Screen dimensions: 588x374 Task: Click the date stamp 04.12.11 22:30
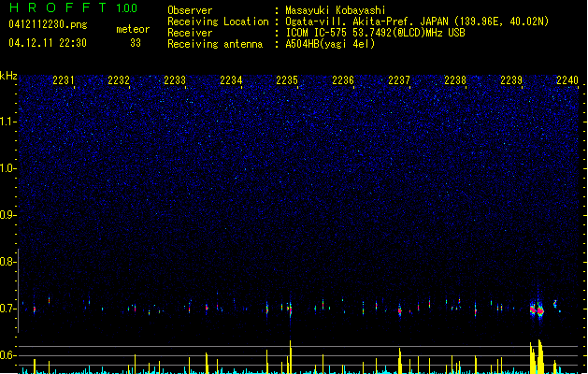point(48,43)
